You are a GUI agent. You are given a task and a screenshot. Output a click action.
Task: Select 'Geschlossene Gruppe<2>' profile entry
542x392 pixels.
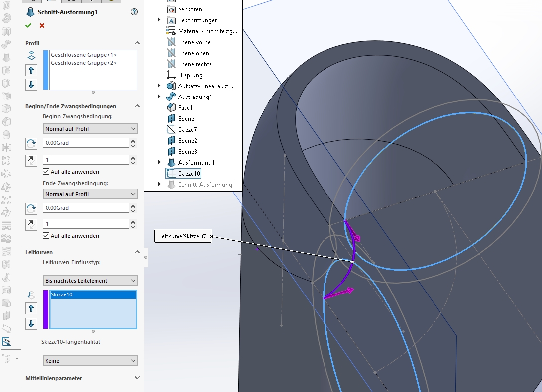coord(84,63)
